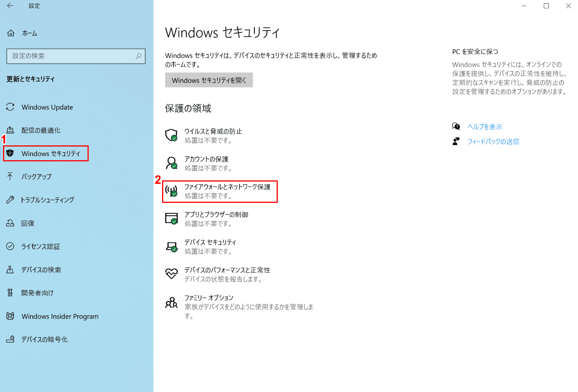578x392 pixels.
Task: Click the feedback person icon
Action: click(x=456, y=141)
